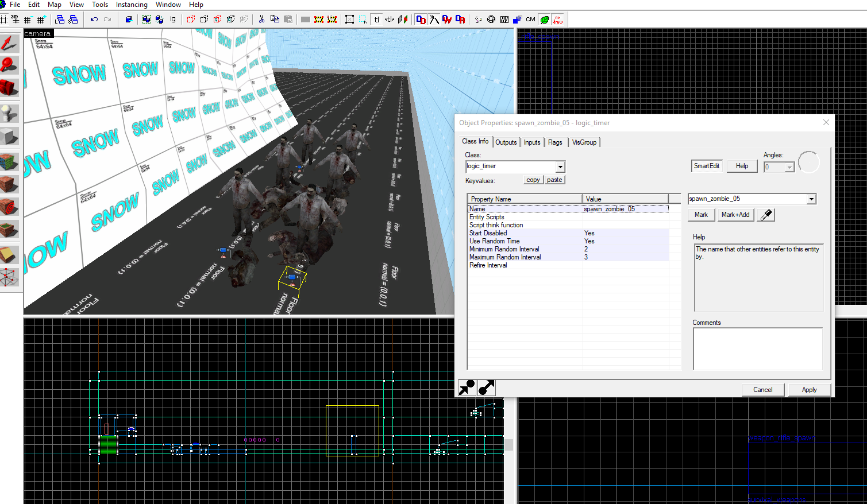Viewport: 867px width, 504px height.
Task: Click the keyvalues copy button
Action: click(533, 180)
